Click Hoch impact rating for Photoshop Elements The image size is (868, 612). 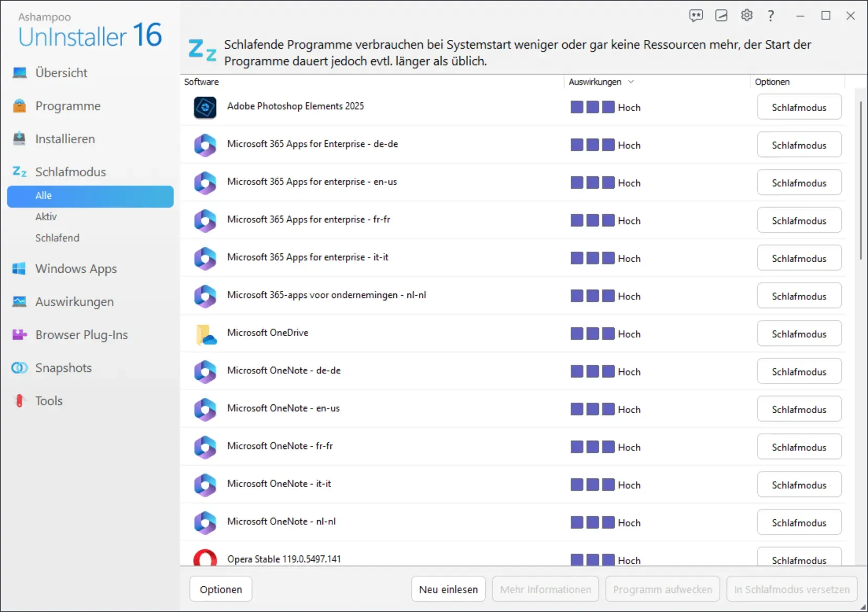605,108
